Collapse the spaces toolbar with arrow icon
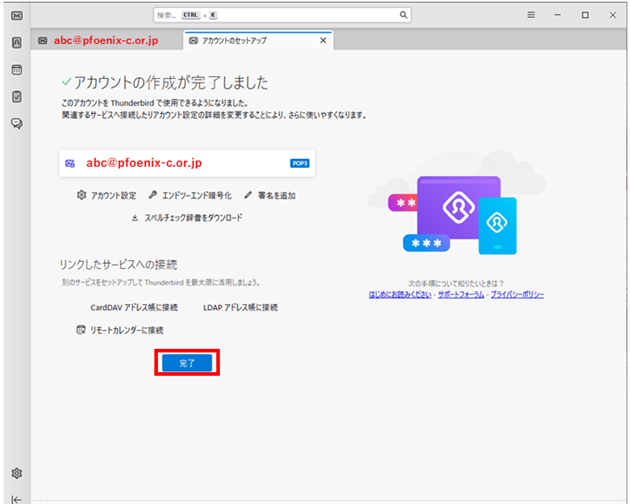 pos(17,498)
